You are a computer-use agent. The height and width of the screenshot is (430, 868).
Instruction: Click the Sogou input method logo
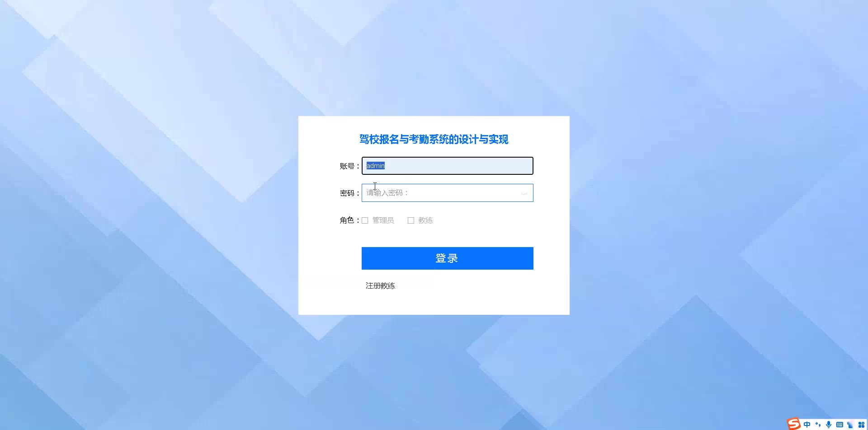point(794,424)
